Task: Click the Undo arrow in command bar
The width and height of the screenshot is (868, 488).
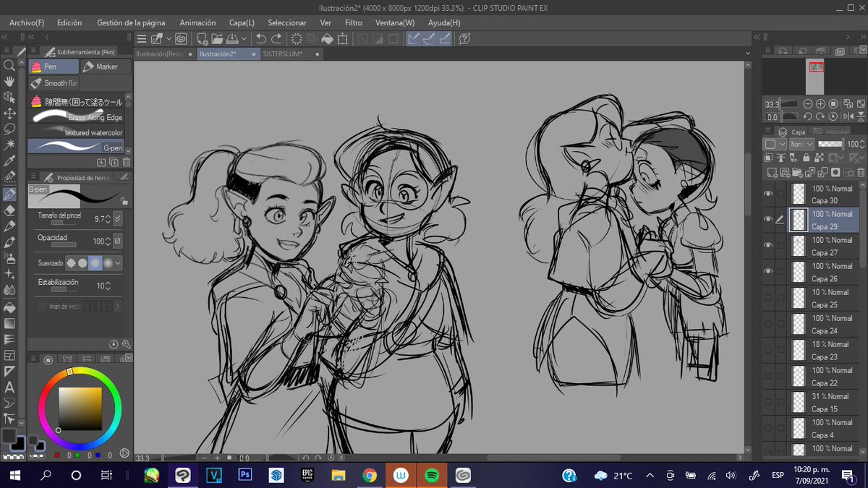Action: (261, 39)
